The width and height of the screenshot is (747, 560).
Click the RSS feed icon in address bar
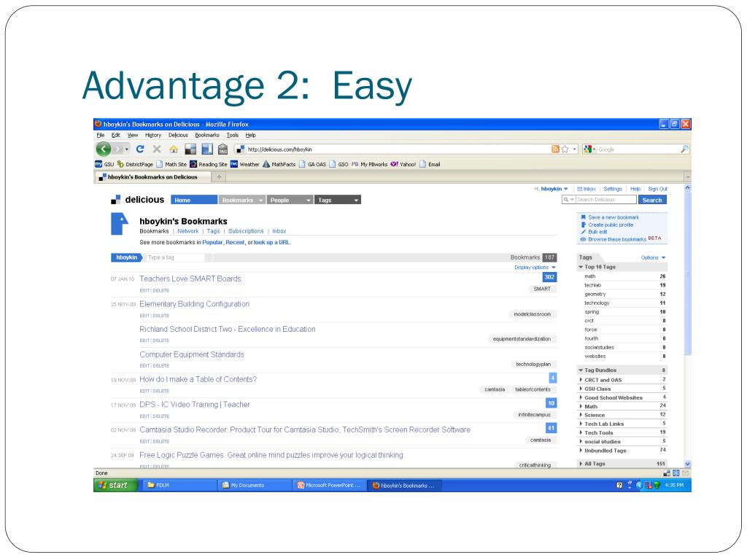click(555, 149)
